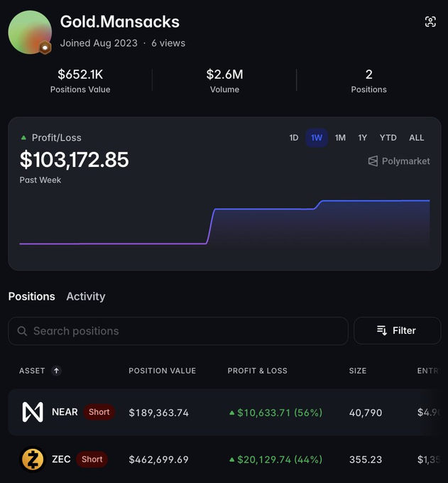This screenshot has height=483, width=448.
Task: Click the Joined Aug 2023 text
Action: (x=99, y=43)
